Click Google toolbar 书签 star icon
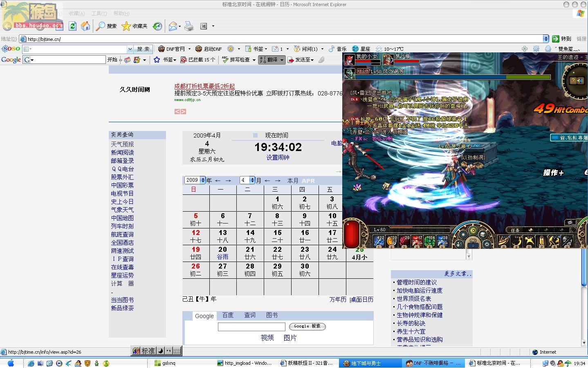This screenshot has width=588, height=368. (157, 60)
